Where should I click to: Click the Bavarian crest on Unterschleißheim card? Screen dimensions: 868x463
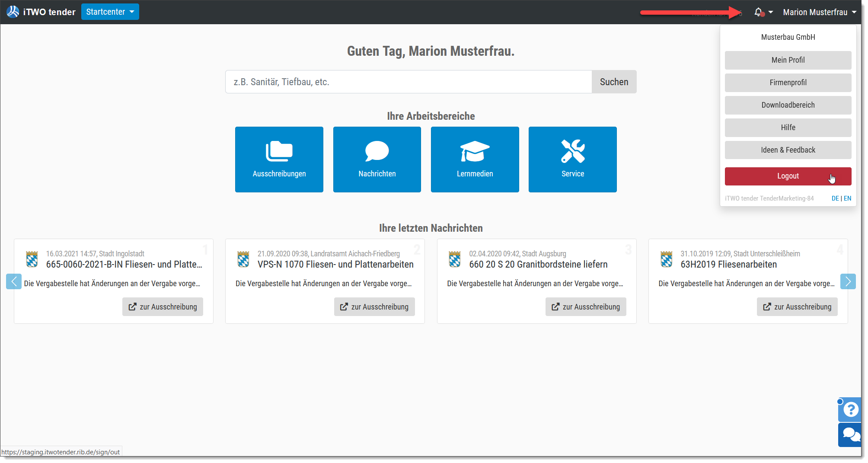(667, 259)
